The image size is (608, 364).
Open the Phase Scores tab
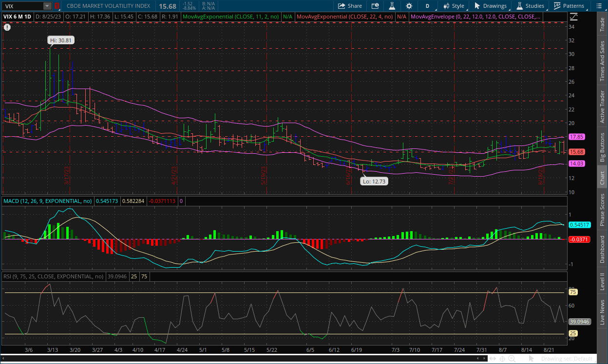point(603,209)
